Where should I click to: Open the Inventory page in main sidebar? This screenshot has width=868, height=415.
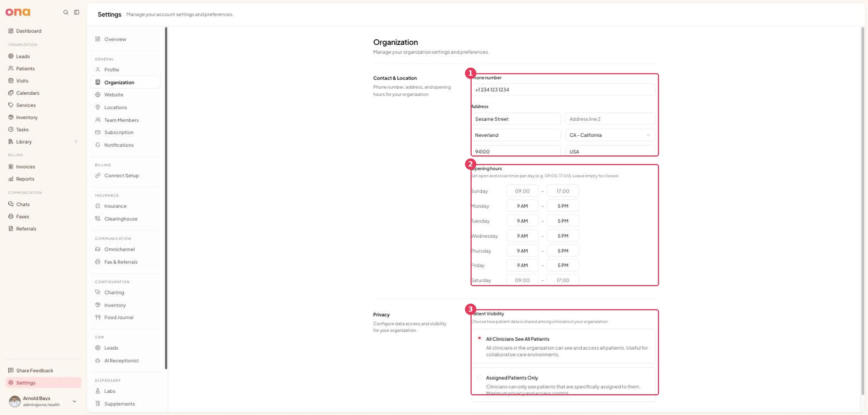[43, 117]
